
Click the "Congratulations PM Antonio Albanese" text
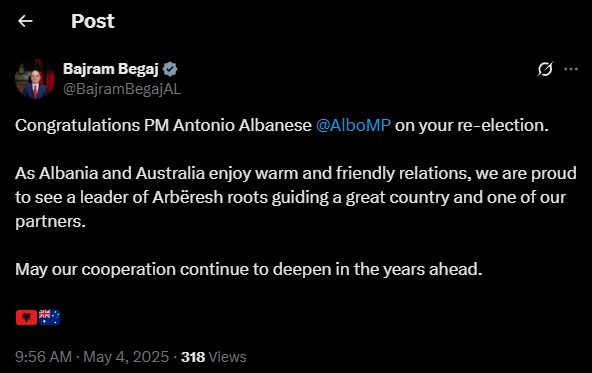pyautogui.click(x=163, y=125)
